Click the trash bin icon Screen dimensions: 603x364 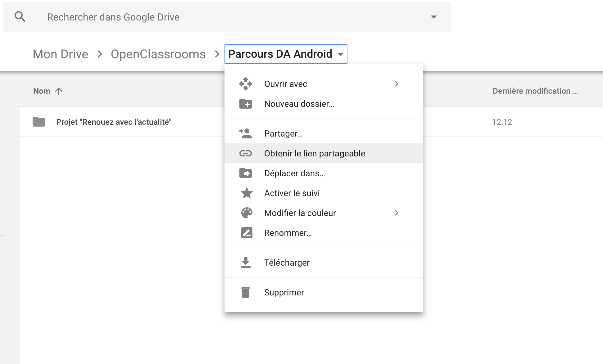[x=246, y=292]
